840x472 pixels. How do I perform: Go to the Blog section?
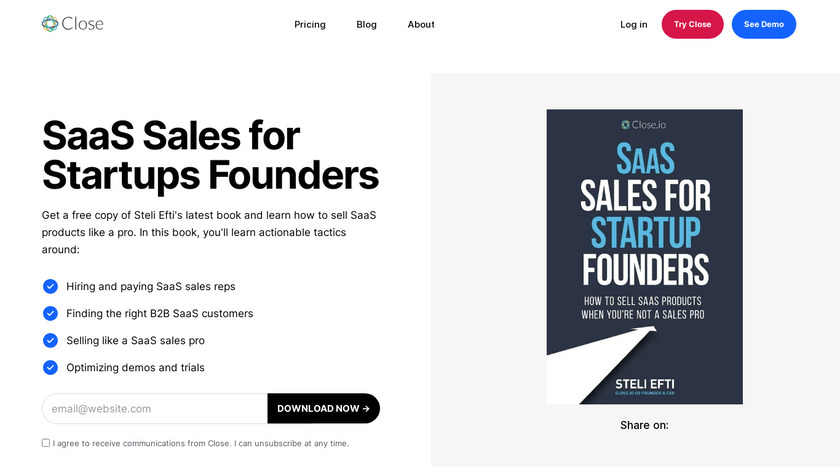366,24
